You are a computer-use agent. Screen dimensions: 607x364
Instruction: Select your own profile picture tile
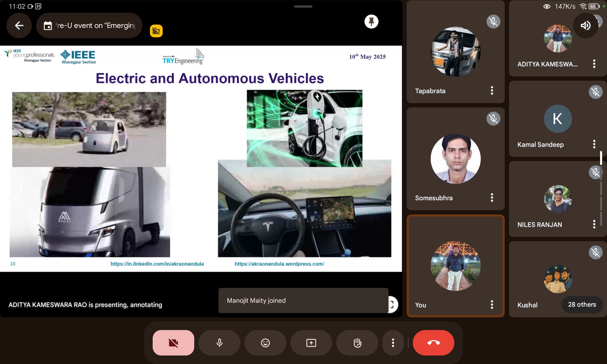(x=456, y=266)
